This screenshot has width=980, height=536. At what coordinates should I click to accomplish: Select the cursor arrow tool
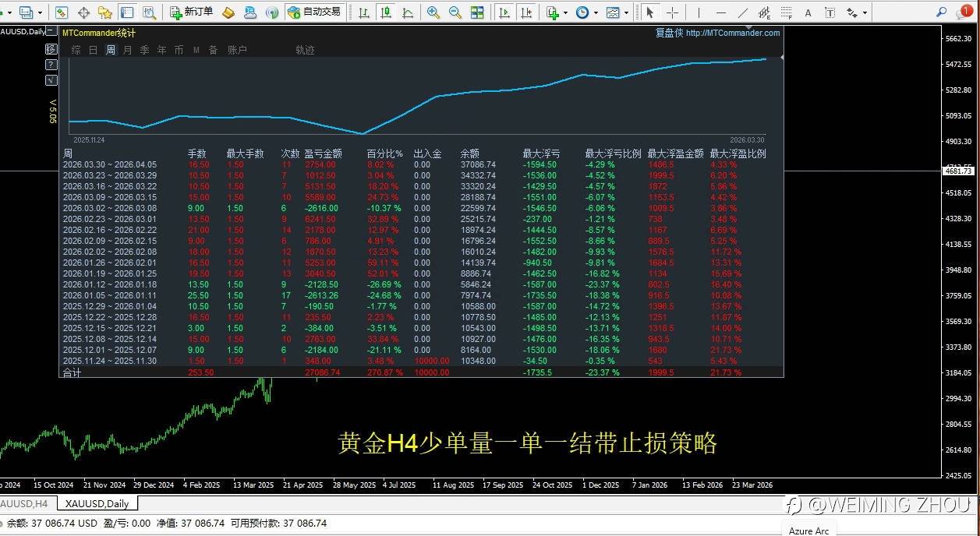[650, 12]
